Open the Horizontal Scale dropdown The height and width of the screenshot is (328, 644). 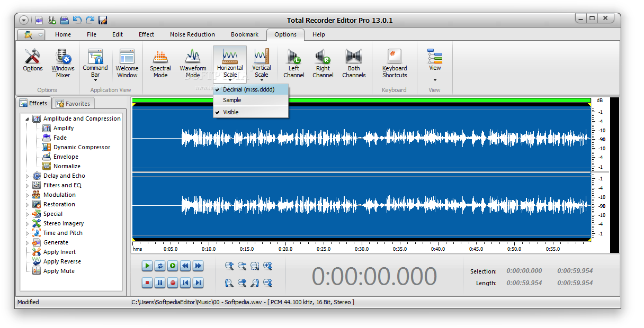click(230, 64)
